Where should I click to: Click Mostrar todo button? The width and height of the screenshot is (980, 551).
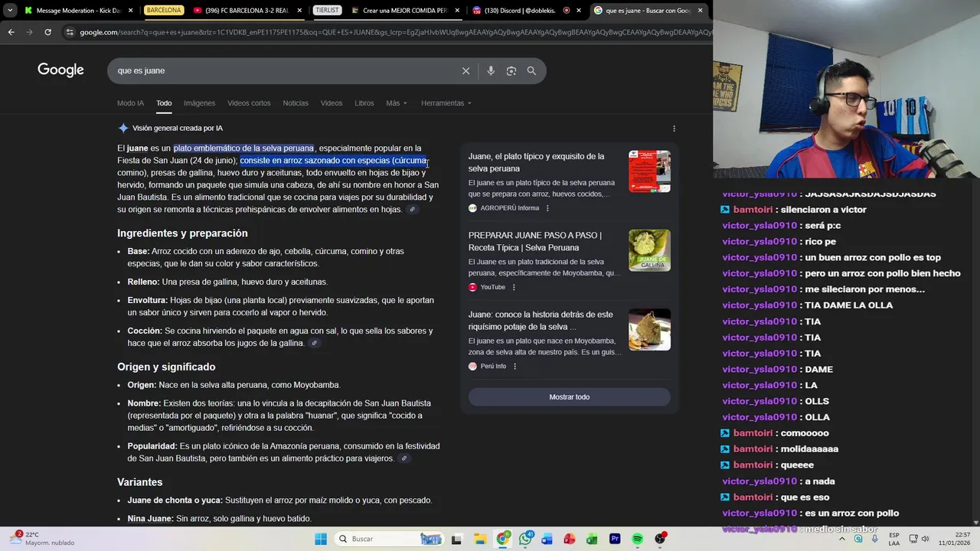pyautogui.click(x=569, y=397)
